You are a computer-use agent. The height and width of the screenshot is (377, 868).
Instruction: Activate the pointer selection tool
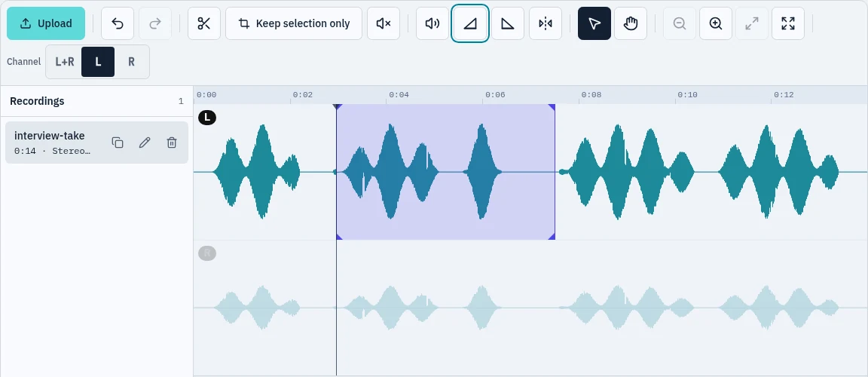[594, 23]
